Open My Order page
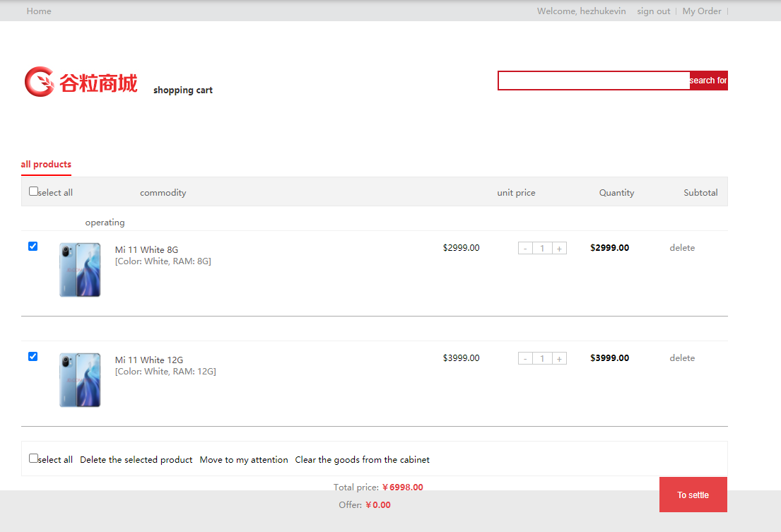The image size is (781, 532). [x=701, y=11]
